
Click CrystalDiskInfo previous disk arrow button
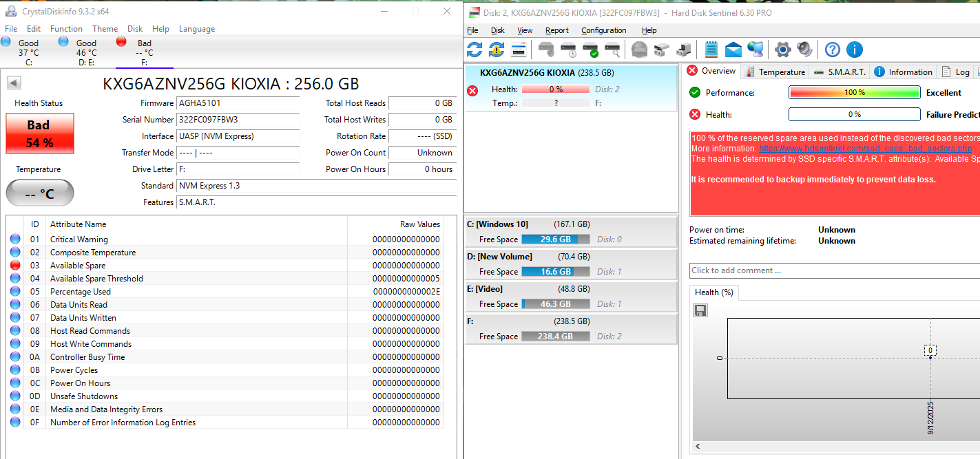coord(14,83)
